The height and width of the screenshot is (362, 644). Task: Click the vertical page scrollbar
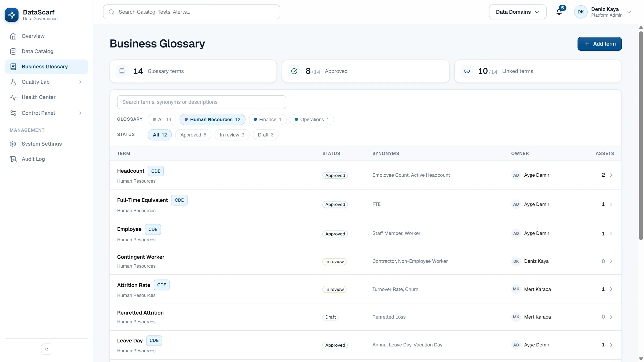tap(641, 136)
